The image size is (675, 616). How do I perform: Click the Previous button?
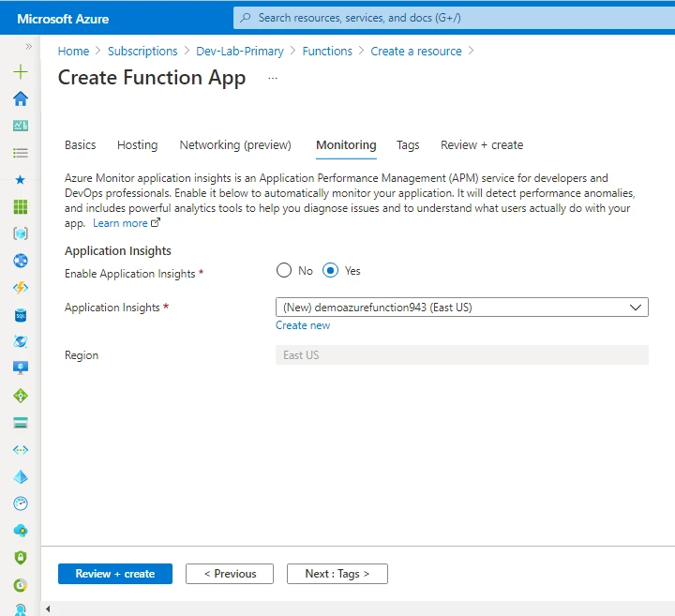point(230,574)
